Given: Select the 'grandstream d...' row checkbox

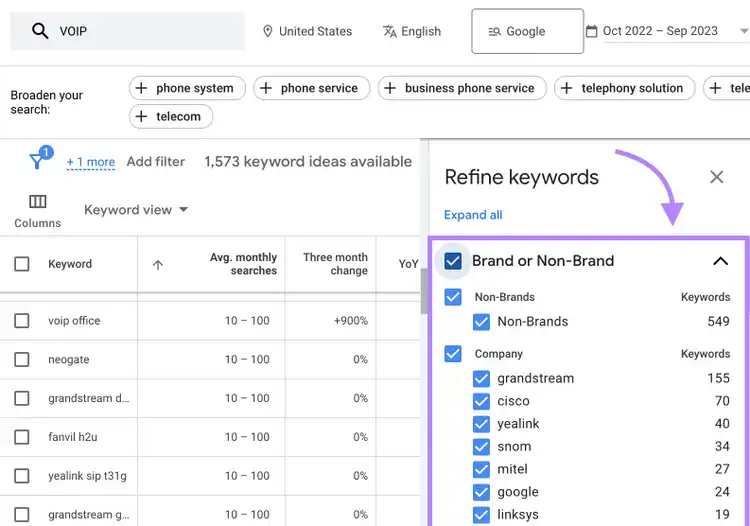Looking at the screenshot, I should point(22,398).
